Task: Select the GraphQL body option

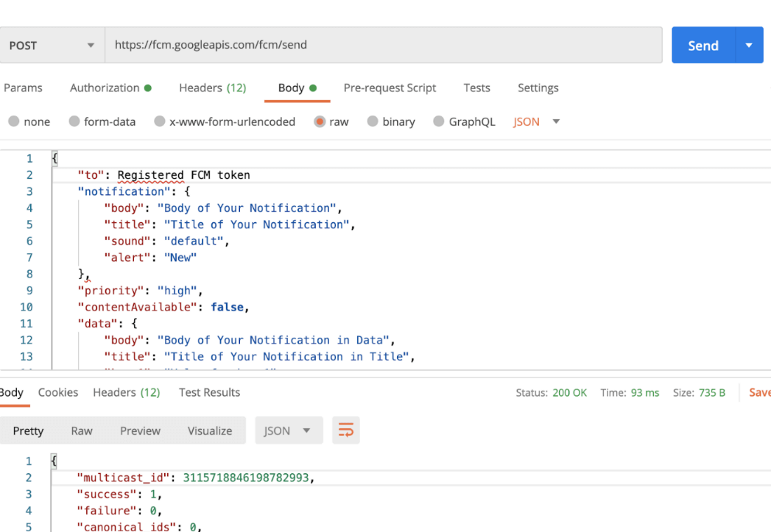Action: tap(439, 122)
